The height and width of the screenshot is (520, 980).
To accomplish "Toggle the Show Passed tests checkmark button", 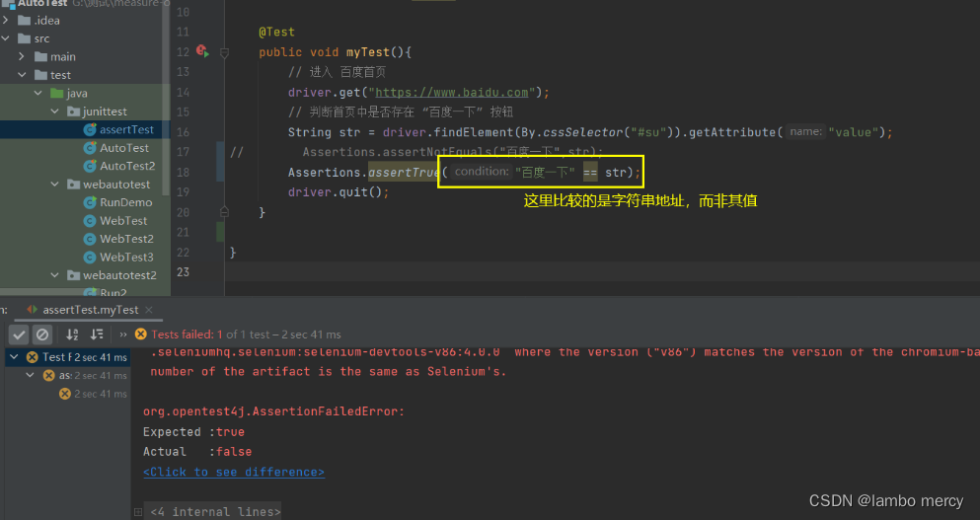I will (19, 334).
